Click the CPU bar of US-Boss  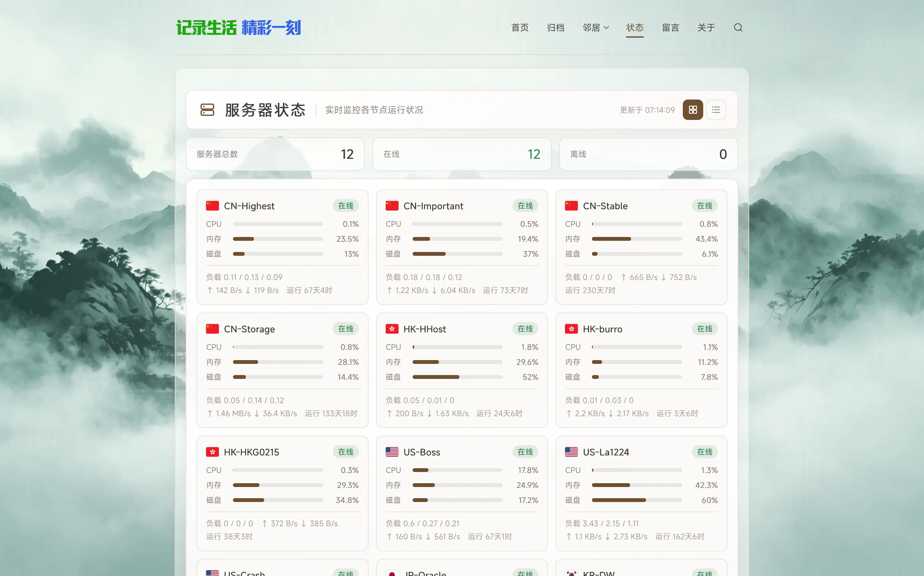[457, 470]
